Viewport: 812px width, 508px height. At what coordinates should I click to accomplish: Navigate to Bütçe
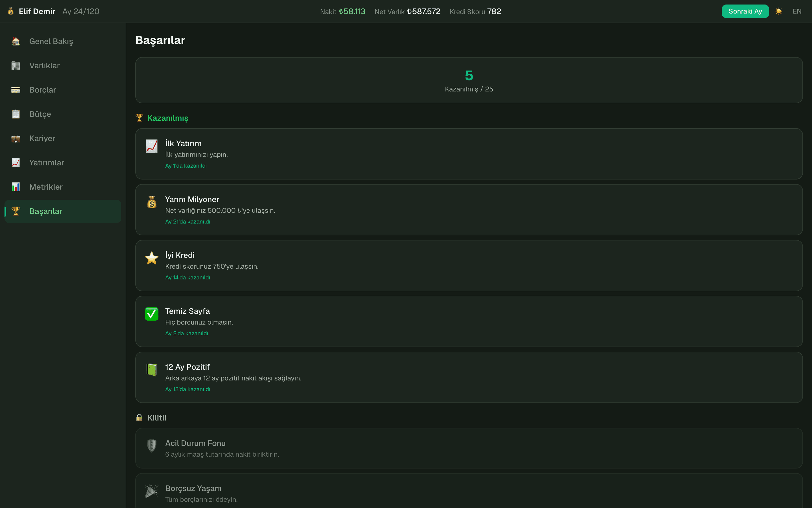[x=63, y=114]
